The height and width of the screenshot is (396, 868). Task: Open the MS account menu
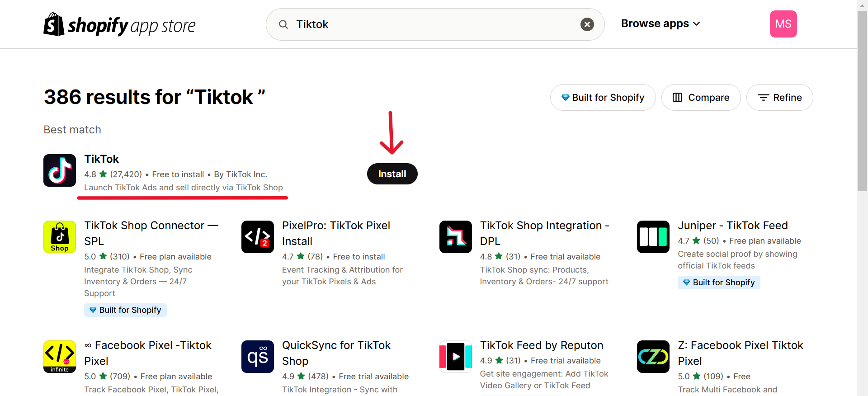[x=783, y=24]
